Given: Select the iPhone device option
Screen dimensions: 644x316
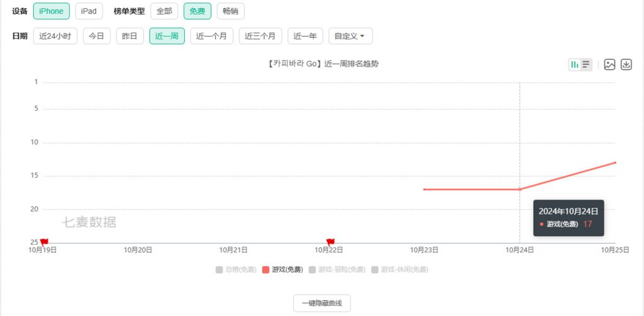Looking at the screenshot, I should tap(52, 11).
